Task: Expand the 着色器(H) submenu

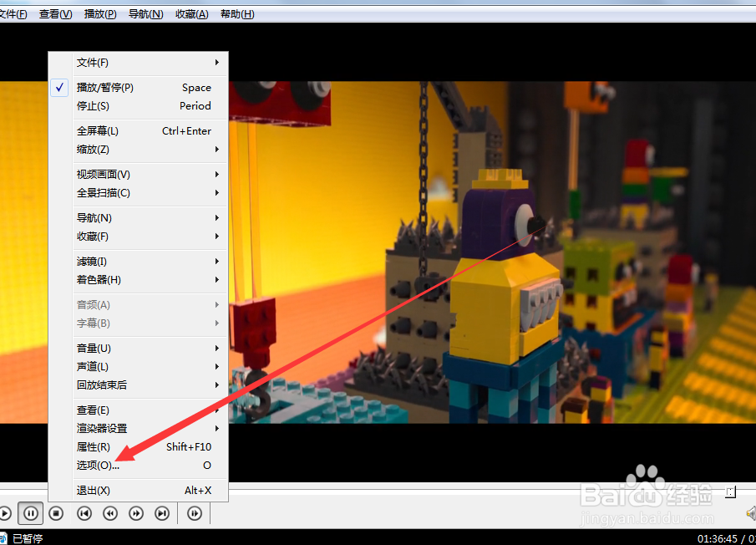Action: point(139,279)
